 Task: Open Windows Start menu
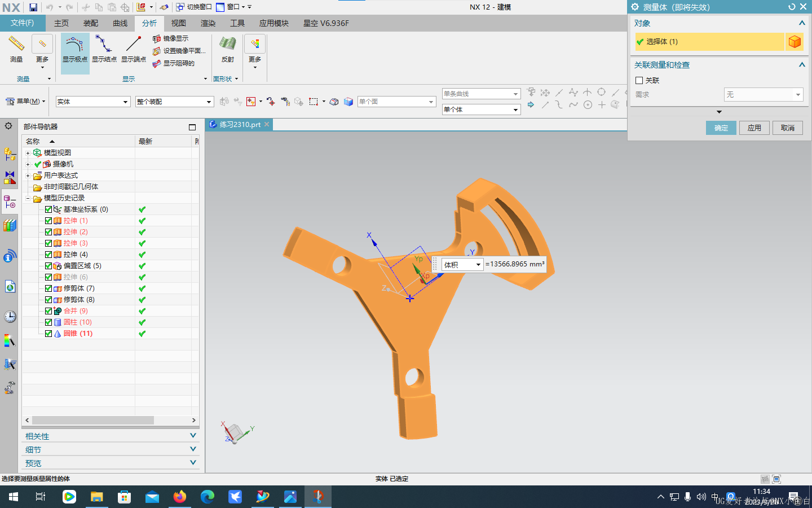click(x=14, y=497)
